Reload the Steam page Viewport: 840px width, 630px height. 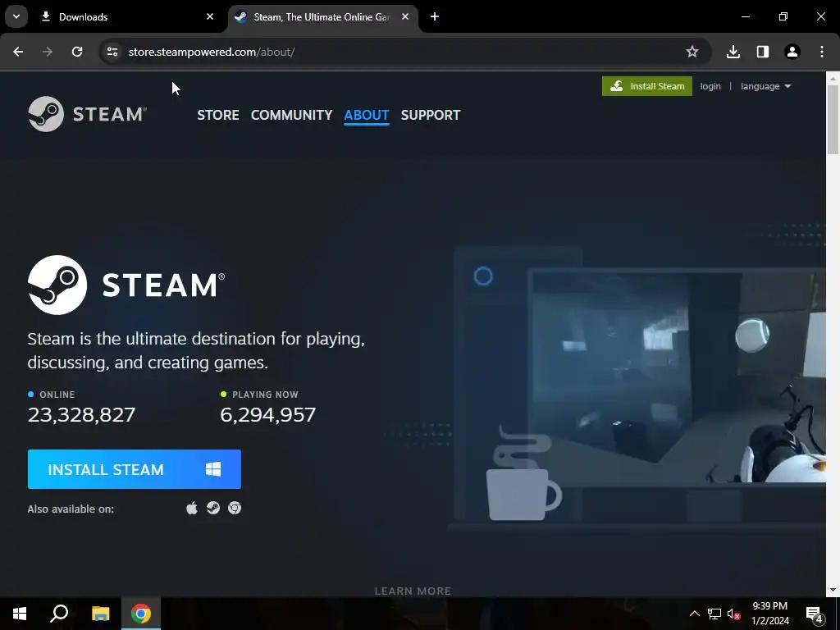click(77, 52)
